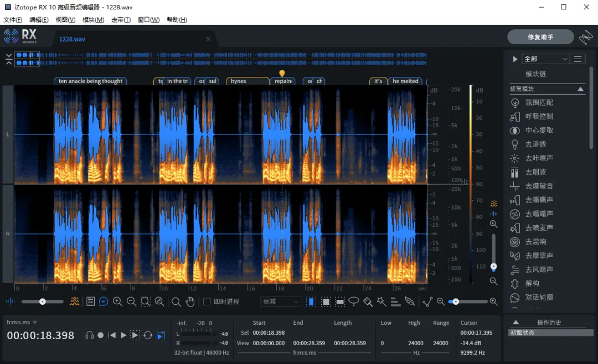Open the 衰减 dropdown
The height and width of the screenshot is (364, 598).
click(280, 301)
